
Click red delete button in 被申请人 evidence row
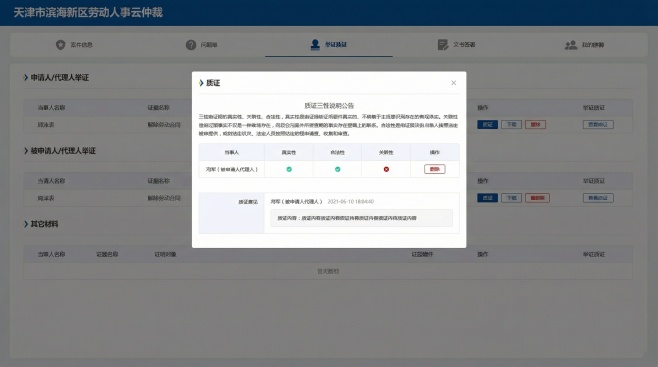pos(537,198)
